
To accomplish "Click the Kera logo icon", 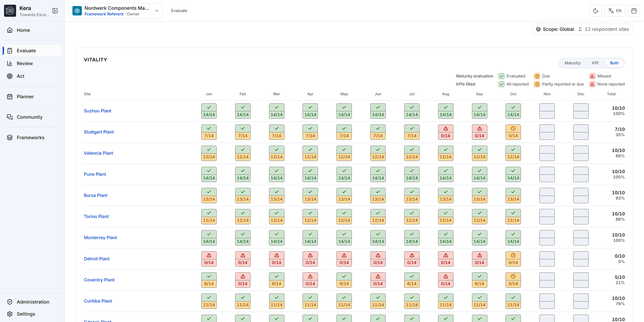I will coord(10,11).
